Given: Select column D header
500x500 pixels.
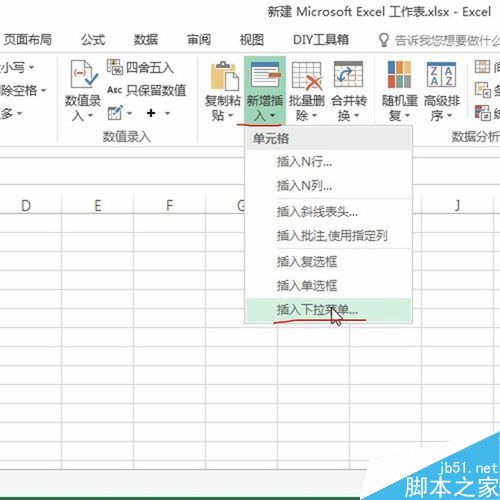Looking at the screenshot, I should [x=26, y=206].
